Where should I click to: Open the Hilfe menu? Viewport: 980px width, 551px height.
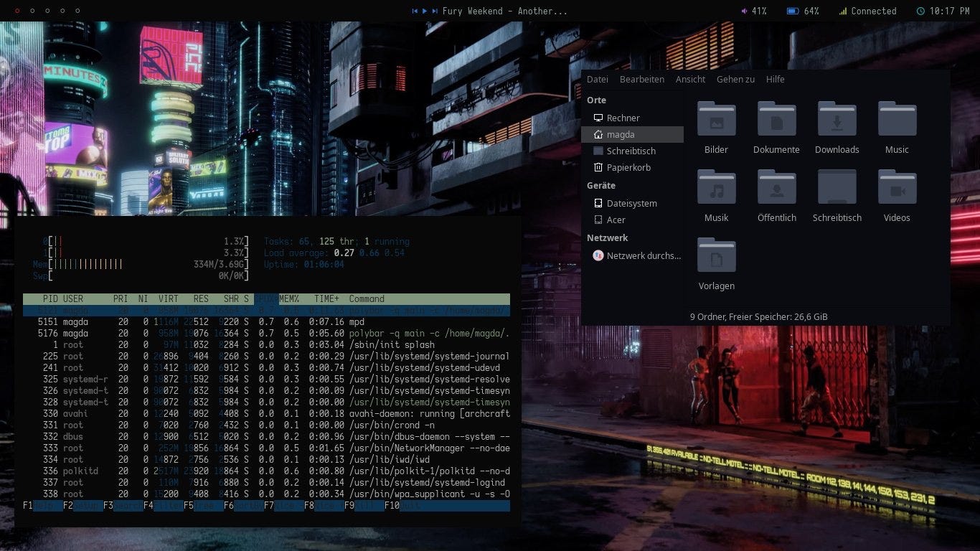coord(775,80)
